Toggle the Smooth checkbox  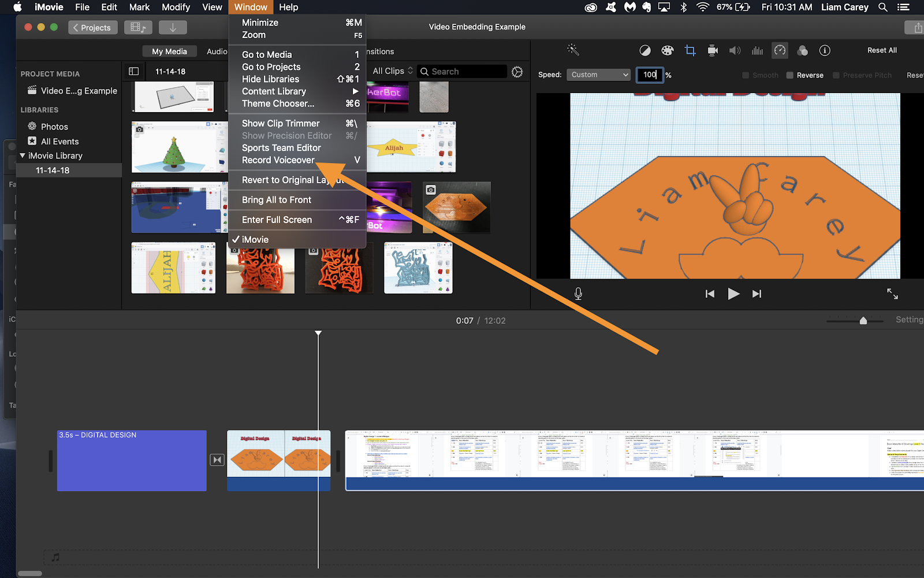(746, 75)
